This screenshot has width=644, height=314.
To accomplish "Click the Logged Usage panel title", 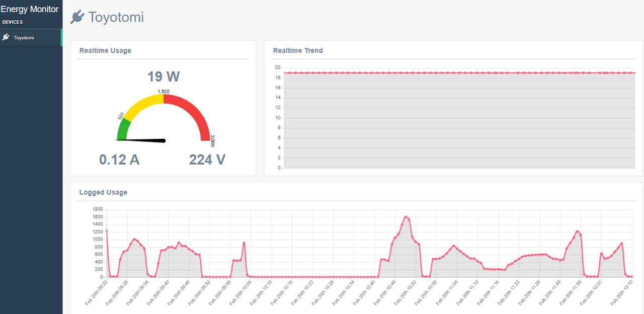I will [x=103, y=192].
